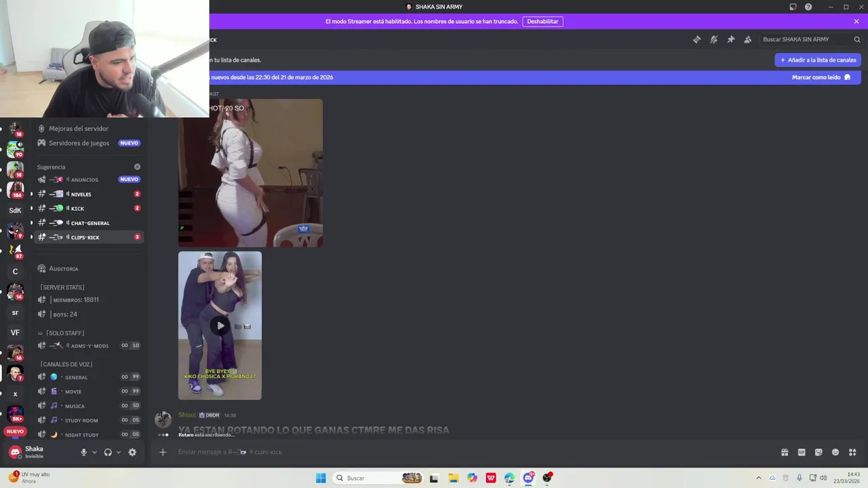Click the MIEMBROS: 18811 stat channel
Image resolution: width=868 pixels, height=488 pixels.
point(90,300)
